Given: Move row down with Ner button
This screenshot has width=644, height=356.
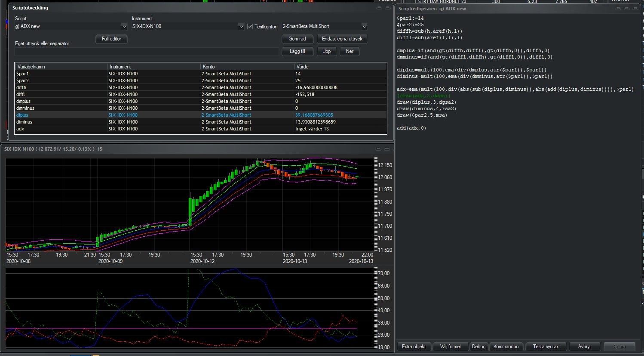Looking at the screenshot, I should 350,51.
